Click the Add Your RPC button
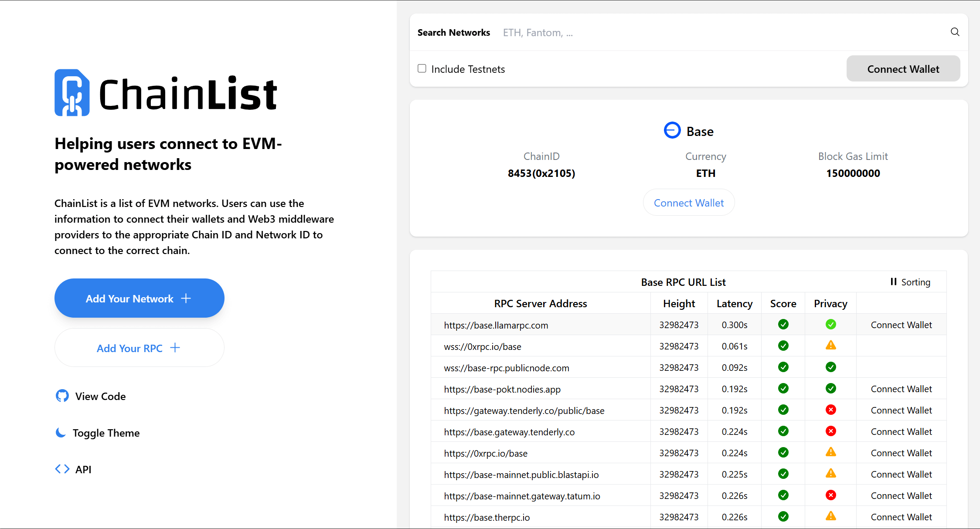Image resolution: width=980 pixels, height=529 pixels. (x=140, y=348)
